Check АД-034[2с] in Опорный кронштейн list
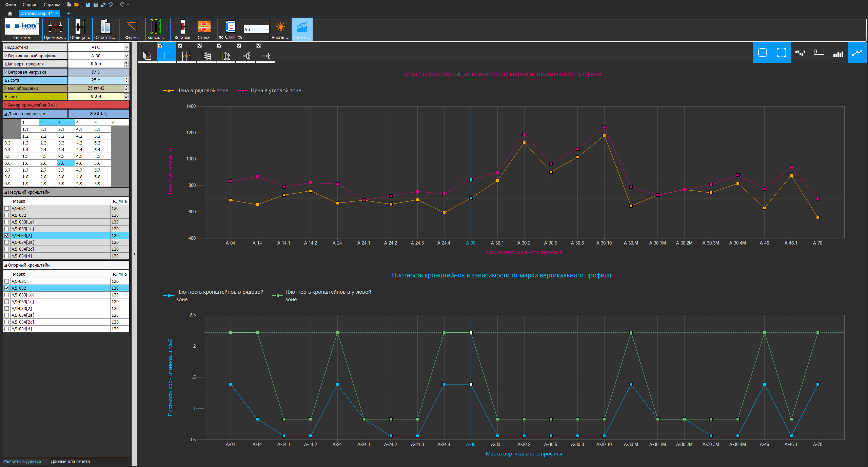The image size is (868, 467). [7, 322]
